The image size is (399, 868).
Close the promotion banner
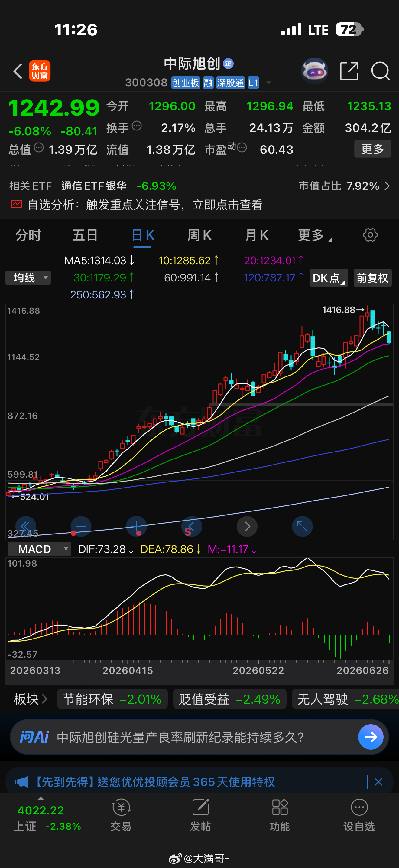click(378, 782)
